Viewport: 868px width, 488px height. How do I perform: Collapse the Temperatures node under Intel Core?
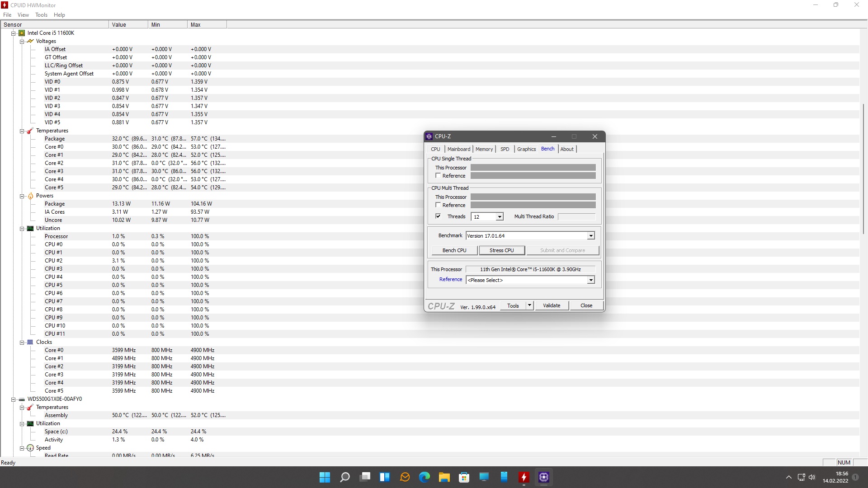point(22,131)
